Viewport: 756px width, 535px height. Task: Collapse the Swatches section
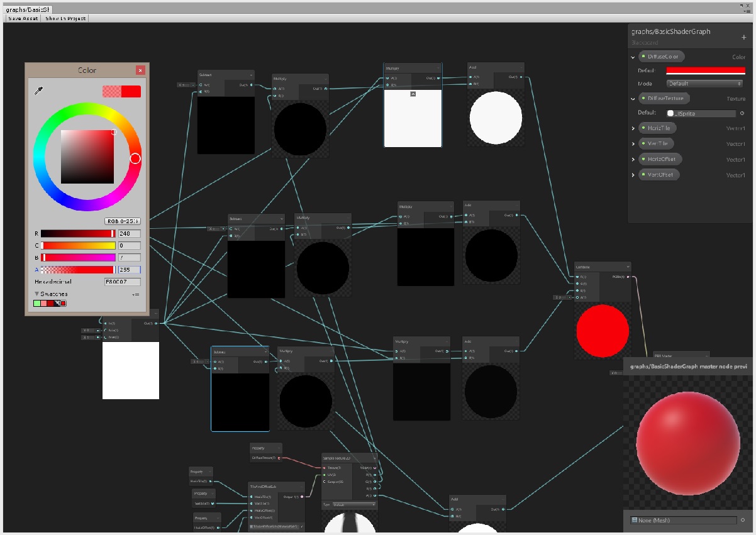point(37,294)
